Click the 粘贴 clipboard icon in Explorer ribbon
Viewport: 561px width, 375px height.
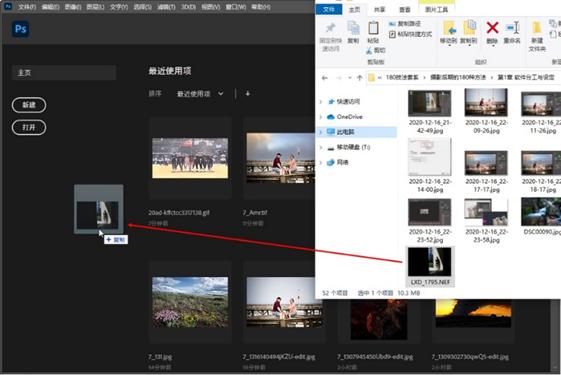click(373, 28)
